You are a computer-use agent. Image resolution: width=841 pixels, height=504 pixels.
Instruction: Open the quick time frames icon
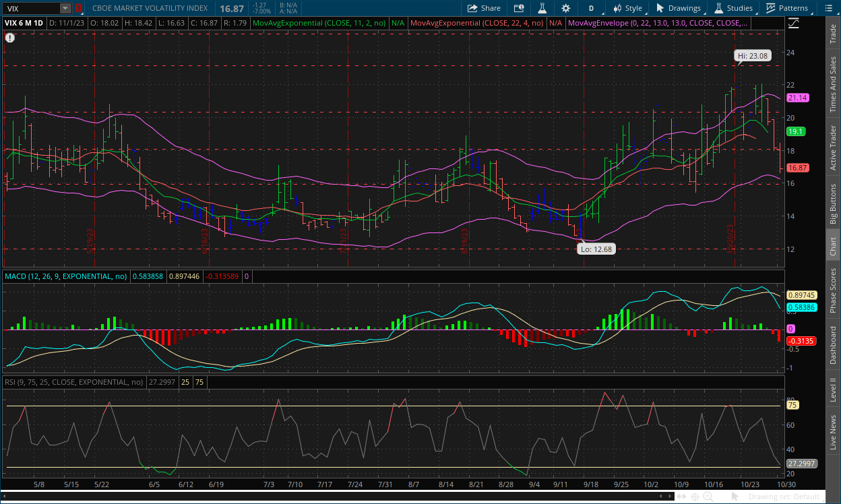tap(518, 8)
